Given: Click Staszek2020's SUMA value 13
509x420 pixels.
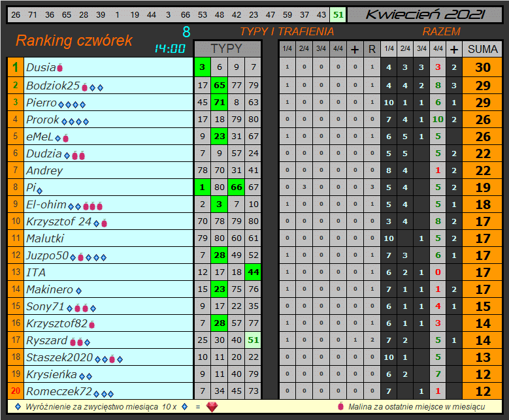Looking at the screenshot, I should 482,357.
